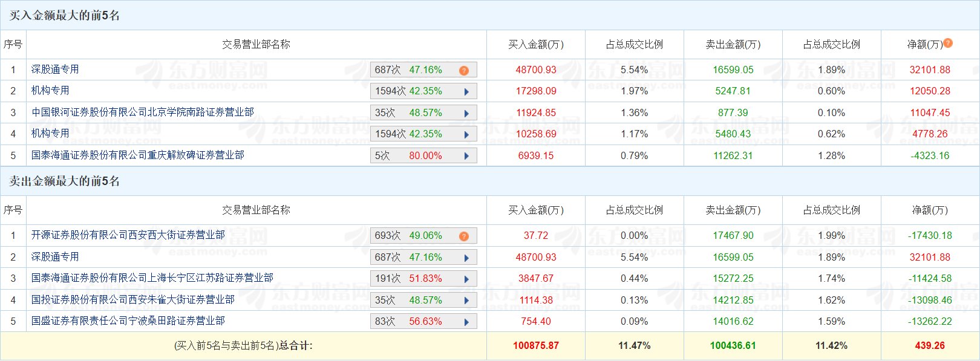Viewport: 980px width, 361px height.
Task: Click blue arrow in 国投证券 西安朱雀大街 row
Action: [x=466, y=301]
